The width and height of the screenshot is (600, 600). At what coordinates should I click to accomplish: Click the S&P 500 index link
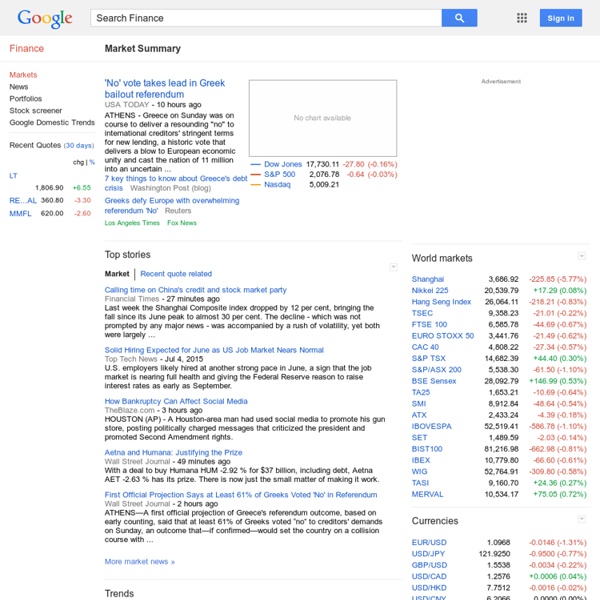tap(279, 174)
